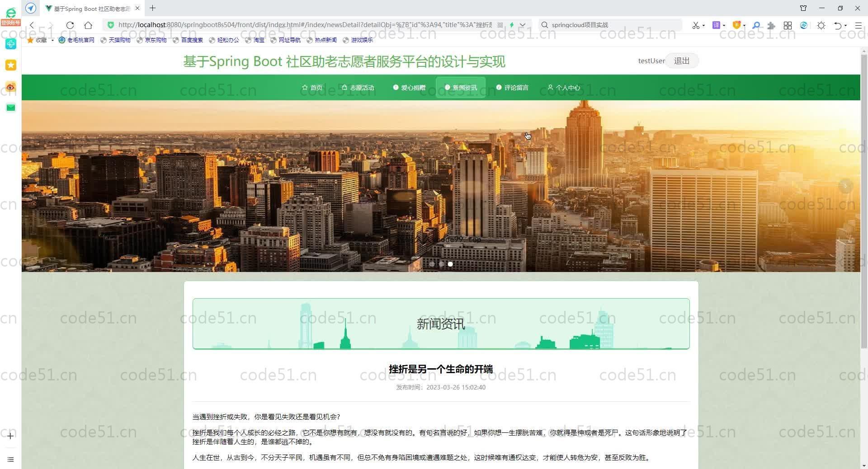Open the QR code icon in address bar
The height and width of the screenshot is (469, 868).
tap(500, 25)
